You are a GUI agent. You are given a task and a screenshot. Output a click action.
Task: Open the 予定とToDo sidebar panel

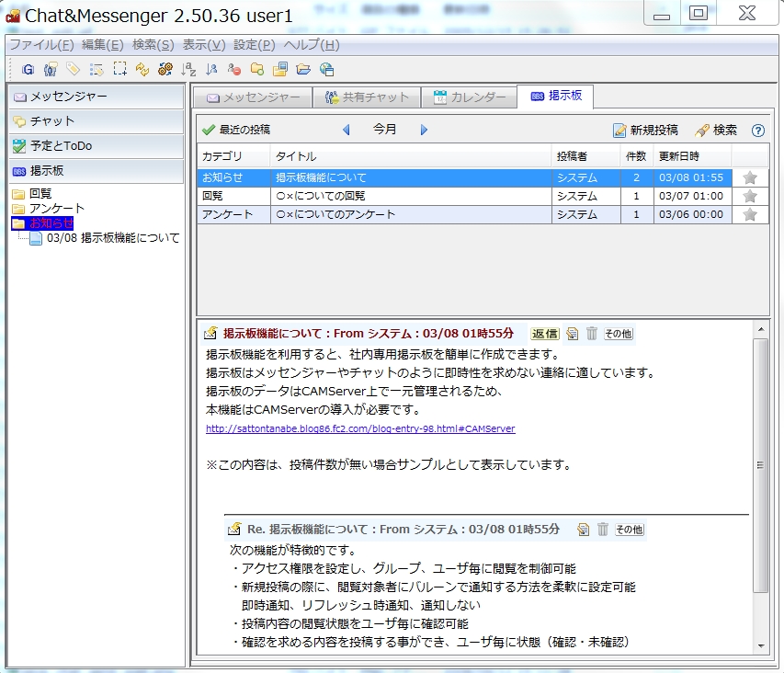(x=97, y=146)
